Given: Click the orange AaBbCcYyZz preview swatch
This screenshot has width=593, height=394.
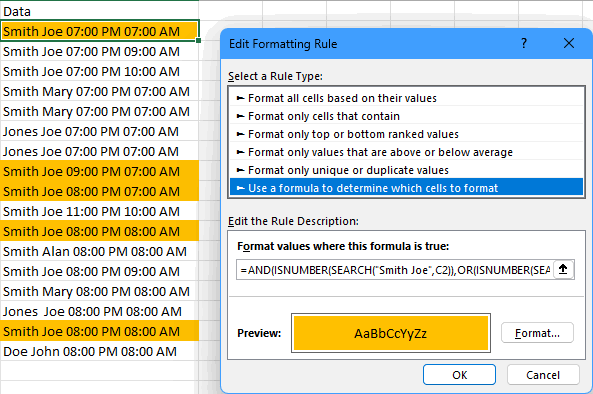Looking at the screenshot, I should coord(391,333).
